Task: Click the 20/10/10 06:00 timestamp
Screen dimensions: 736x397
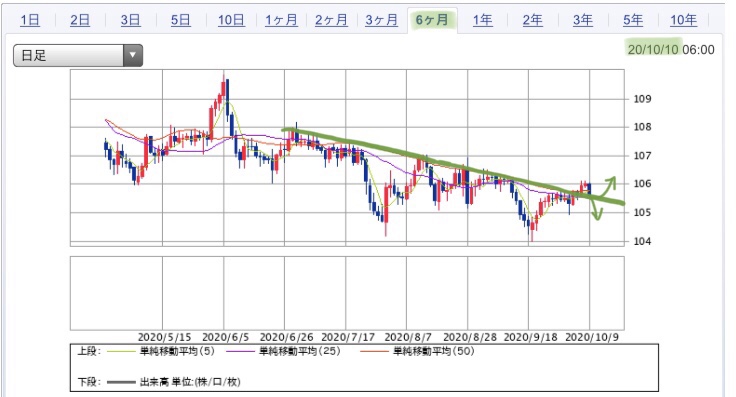Action: 671,49
